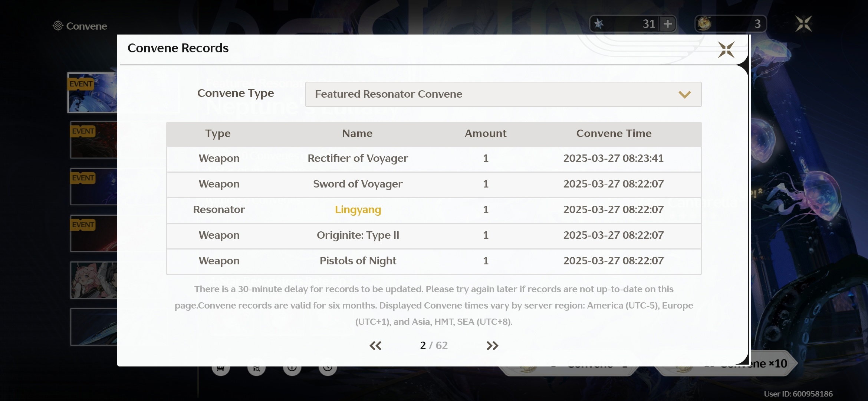868x401 pixels.
Task: Click the plus to add Astrite
Action: (668, 24)
